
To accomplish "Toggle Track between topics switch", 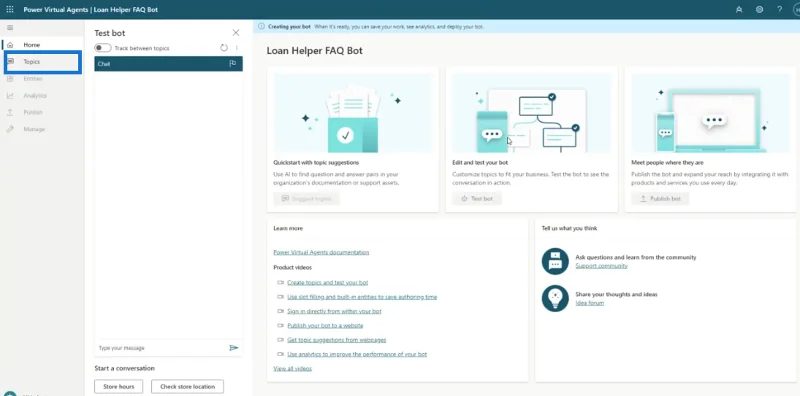I will 103,48.
